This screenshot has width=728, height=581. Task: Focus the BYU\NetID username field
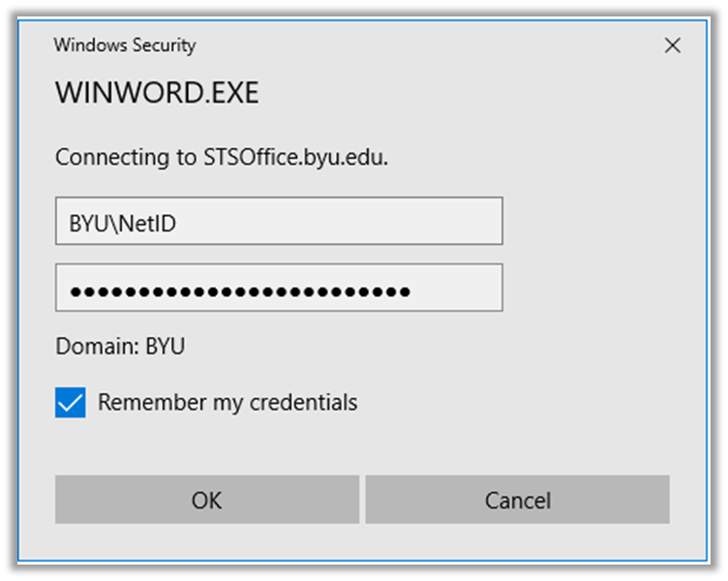click(279, 222)
